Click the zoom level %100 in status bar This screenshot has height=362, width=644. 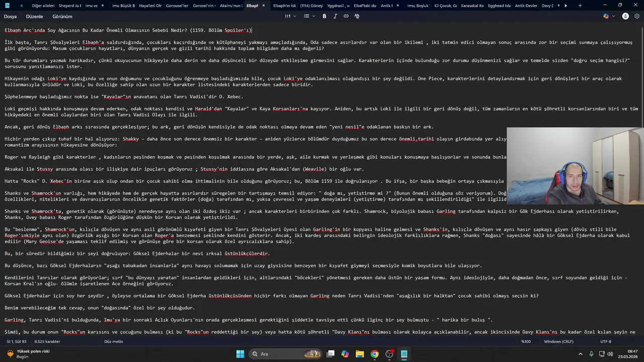(x=526, y=341)
